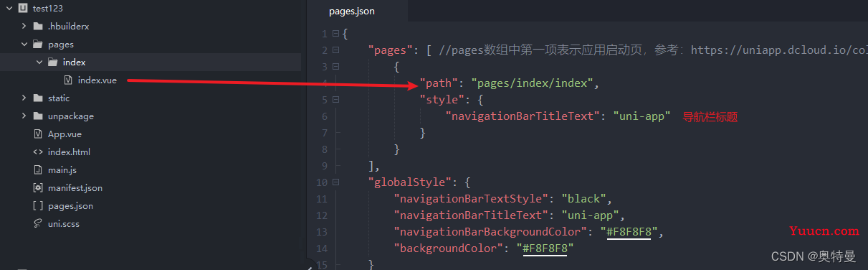Click the uni.scss file icon
Screen dimensions: 868x270
click(x=38, y=223)
